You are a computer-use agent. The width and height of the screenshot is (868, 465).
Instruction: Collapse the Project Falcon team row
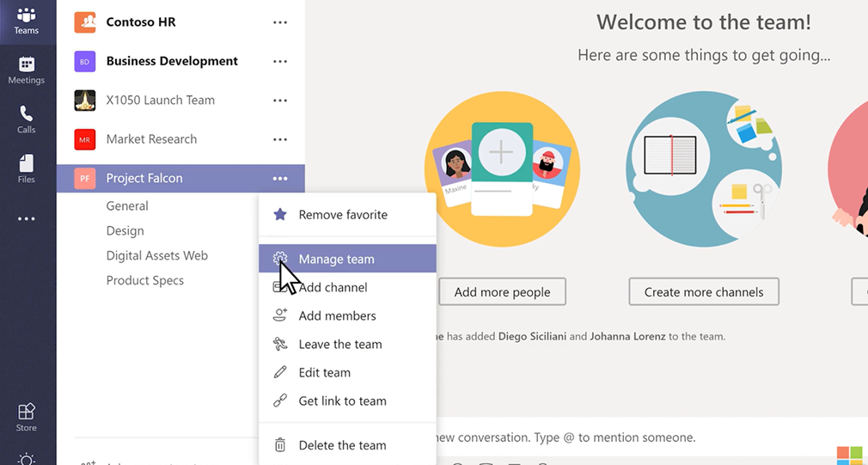(180, 178)
